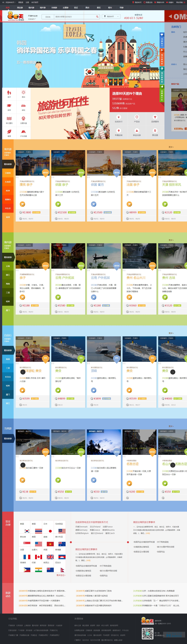Screen dimensions: 187x644
Task: Expand the 切换城市 city switcher
Action: (x=32, y=19)
